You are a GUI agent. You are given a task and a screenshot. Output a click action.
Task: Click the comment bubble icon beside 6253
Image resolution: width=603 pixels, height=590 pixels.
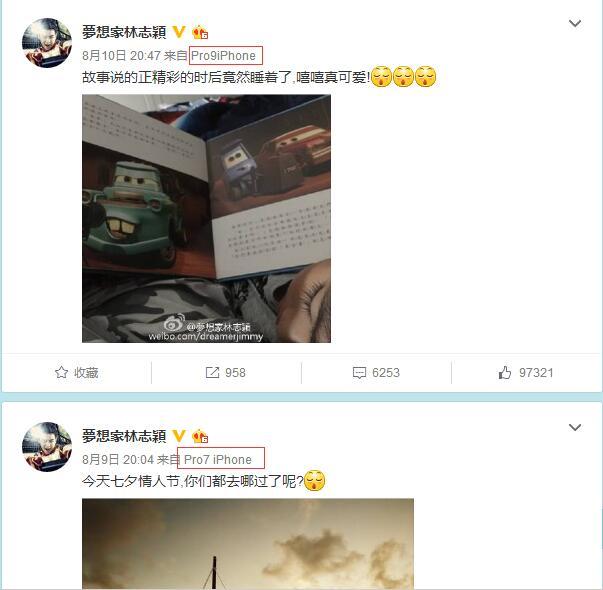[x=359, y=373]
